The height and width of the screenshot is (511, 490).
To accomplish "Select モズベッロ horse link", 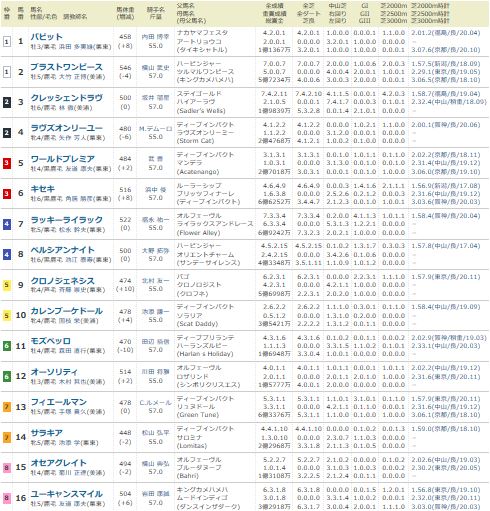I will (51, 341).
